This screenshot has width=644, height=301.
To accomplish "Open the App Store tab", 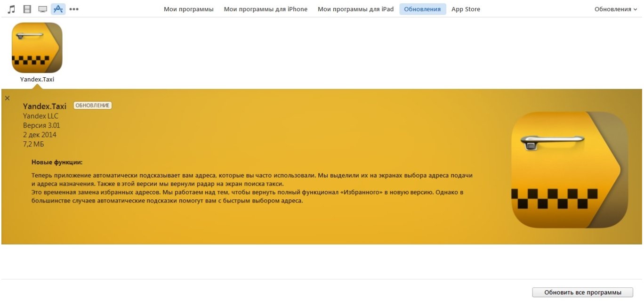I will [x=466, y=9].
